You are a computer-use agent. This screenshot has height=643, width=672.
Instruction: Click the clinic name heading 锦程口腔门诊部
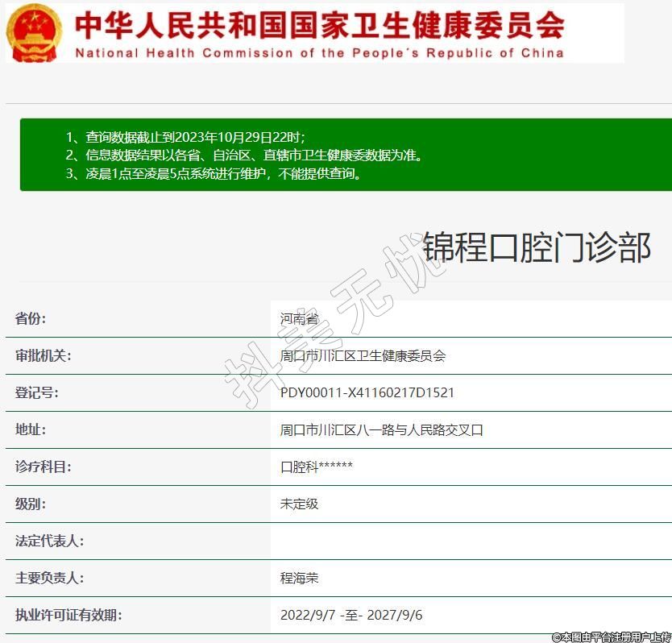point(536,247)
